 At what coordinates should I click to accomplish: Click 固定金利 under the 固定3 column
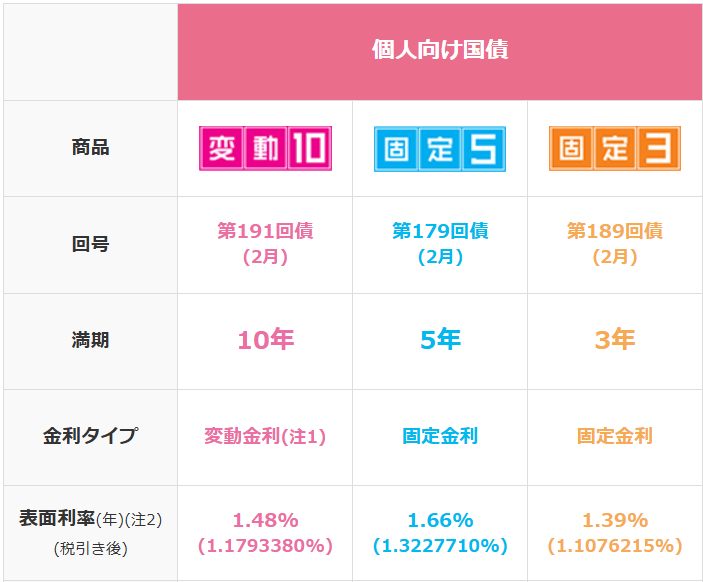(x=614, y=436)
